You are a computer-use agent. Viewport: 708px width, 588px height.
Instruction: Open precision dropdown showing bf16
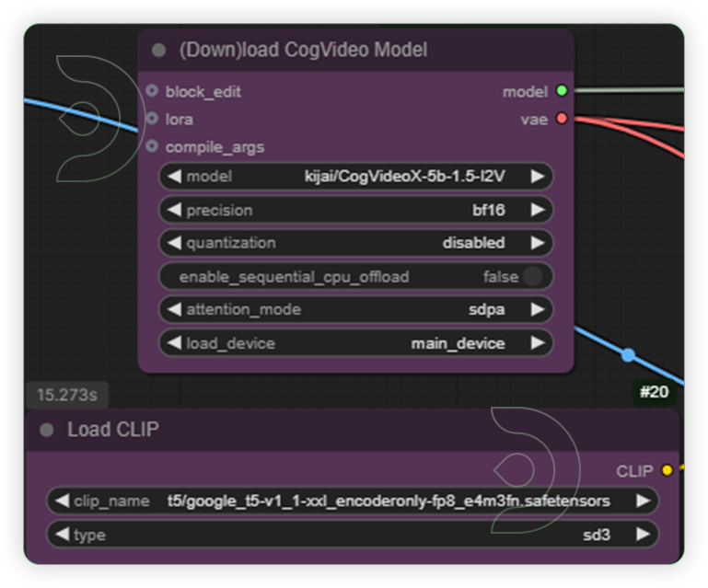(x=355, y=210)
